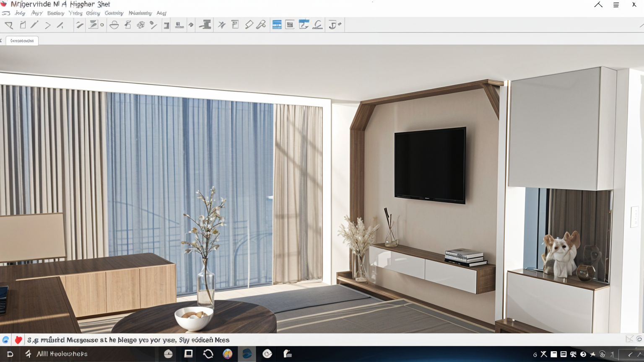Open the Start button on the taskbar
Viewport: 644px width, 362px height.
coord(10,354)
